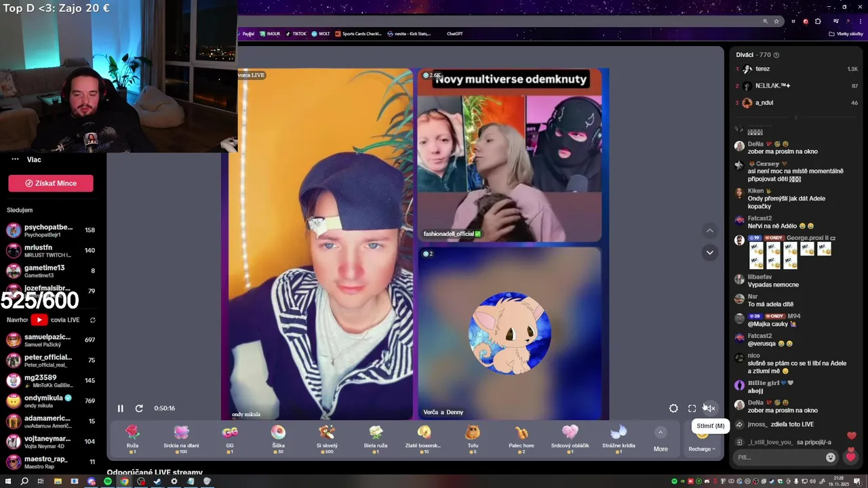The width and height of the screenshot is (868, 488).
Task: Refresh the recommended LIVE list
Action: coord(92,320)
